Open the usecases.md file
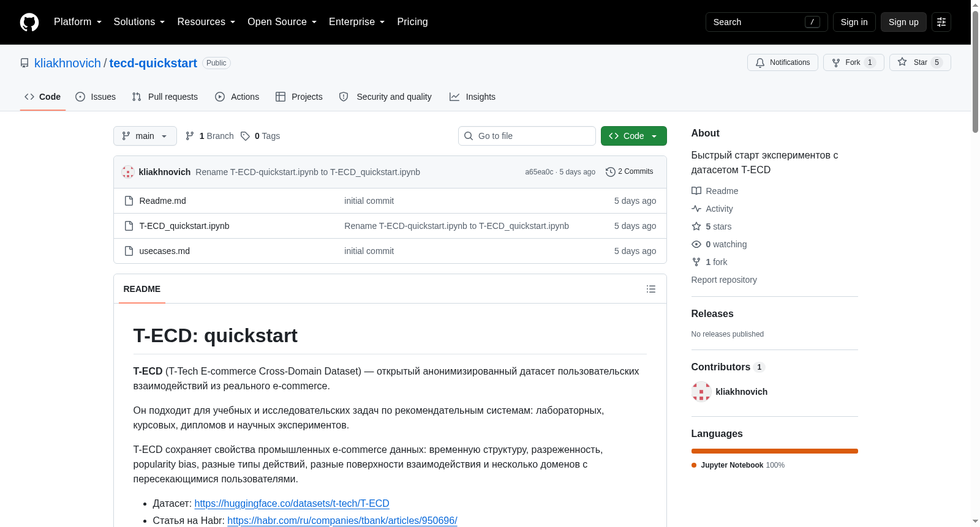This screenshot has width=980, height=527. pos(164,251)
